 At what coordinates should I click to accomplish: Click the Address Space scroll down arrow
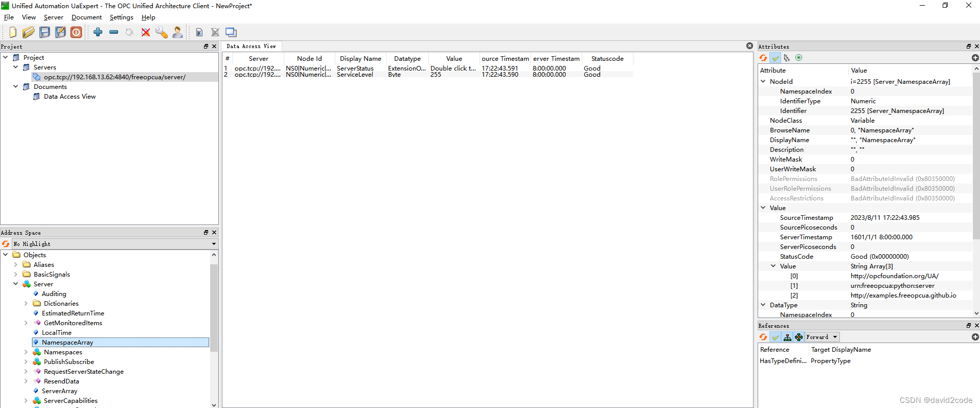pos(214,405)
